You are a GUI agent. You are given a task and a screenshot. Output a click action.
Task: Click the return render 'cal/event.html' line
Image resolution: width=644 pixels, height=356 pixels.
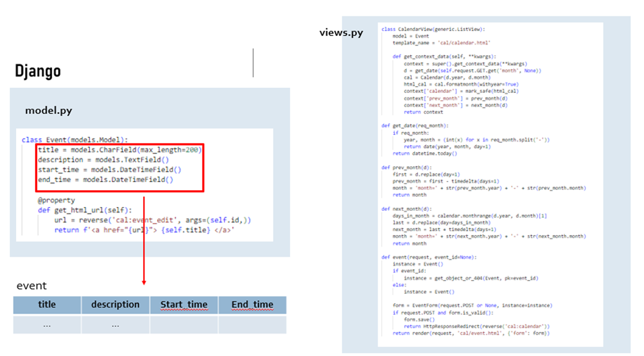coord(471,334)
